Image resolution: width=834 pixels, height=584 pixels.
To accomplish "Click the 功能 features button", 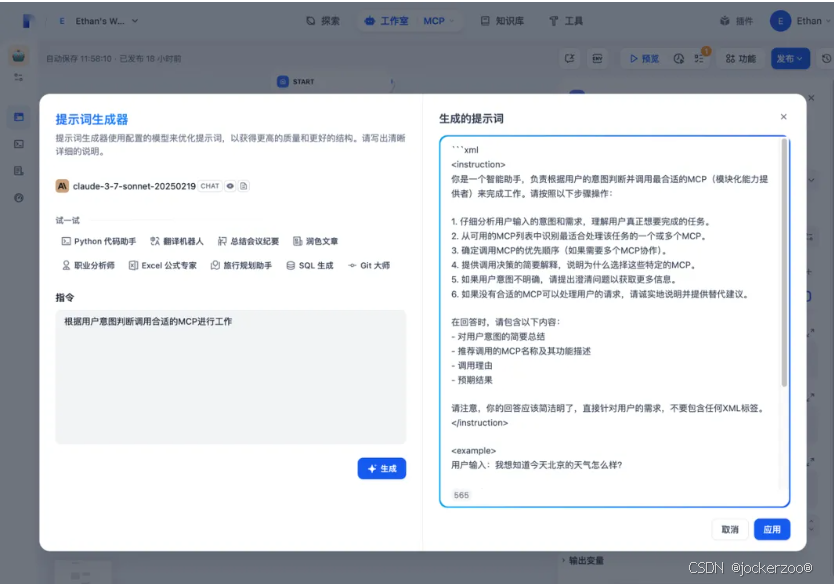I will click(740, 59).
